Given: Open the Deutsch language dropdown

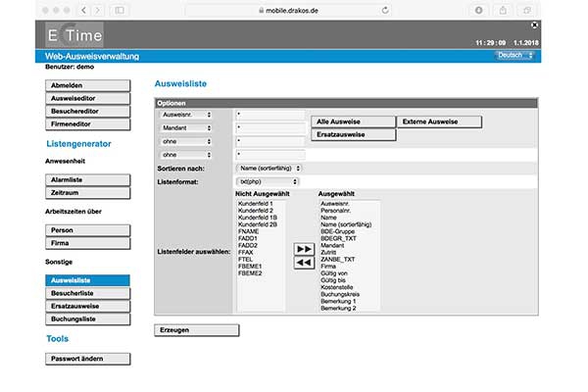Looking at the screenshot, I should (515, 56).
